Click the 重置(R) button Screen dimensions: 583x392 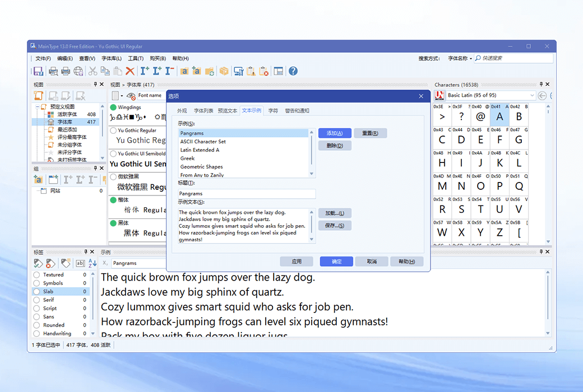click(x=371, y=133)
